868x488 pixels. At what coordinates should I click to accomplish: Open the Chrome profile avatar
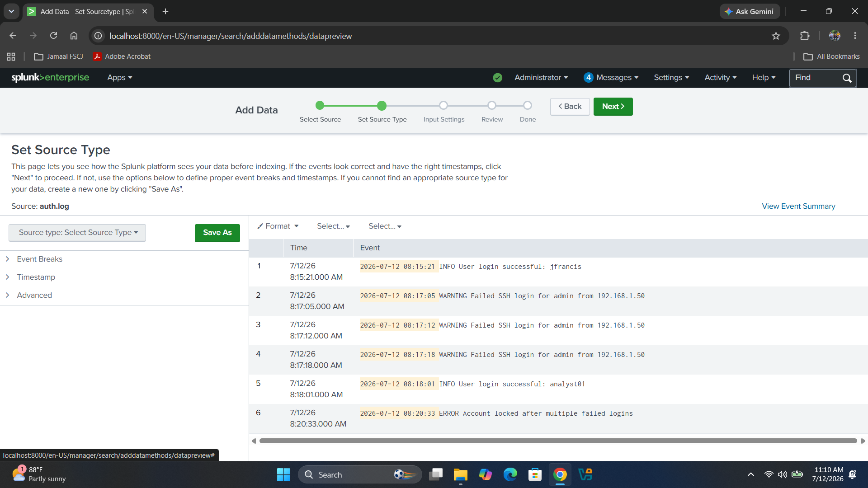point(835,36)
